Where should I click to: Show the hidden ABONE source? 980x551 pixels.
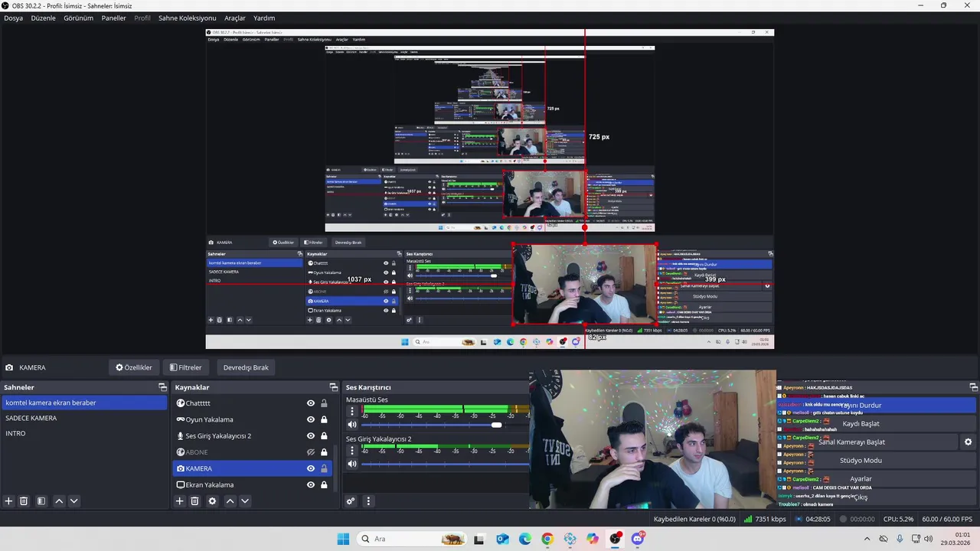coord(311,452)
